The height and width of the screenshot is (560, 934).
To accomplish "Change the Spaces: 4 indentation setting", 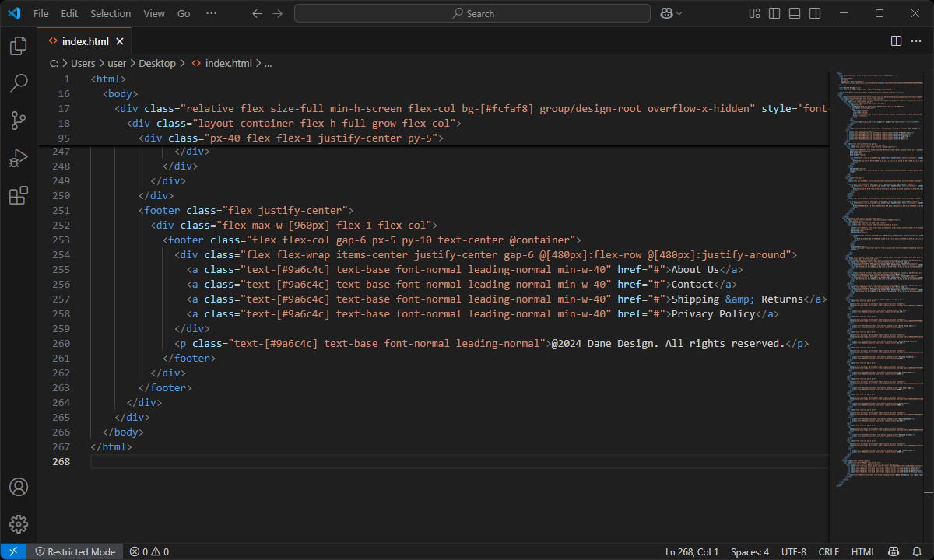I will tap(750, 551).
